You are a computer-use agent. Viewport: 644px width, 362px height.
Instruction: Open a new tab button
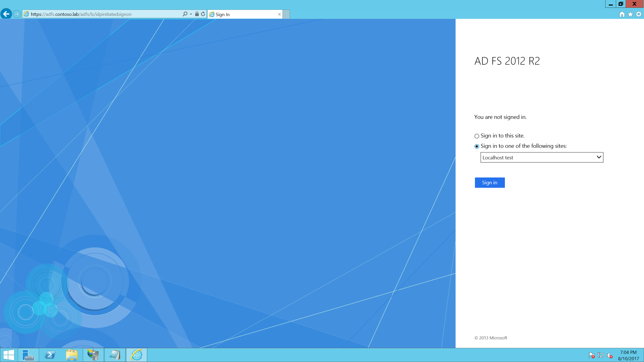[x=286, y=14]
